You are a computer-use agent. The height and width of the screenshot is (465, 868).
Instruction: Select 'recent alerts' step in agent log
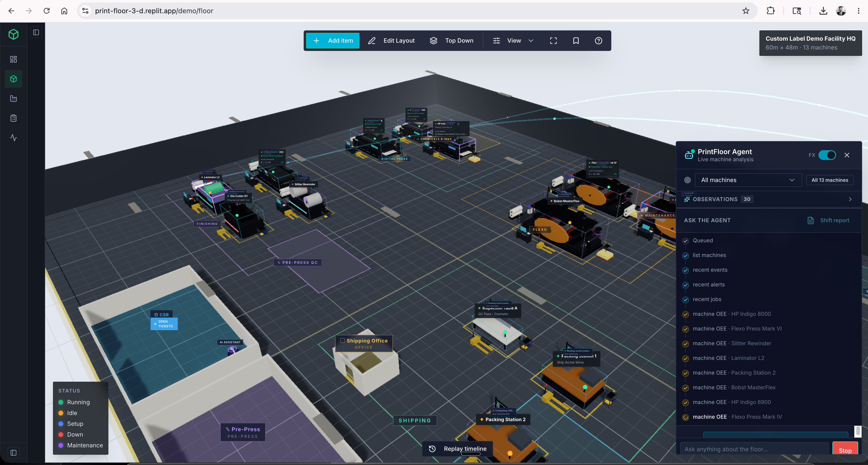click(x=709, y=284)
